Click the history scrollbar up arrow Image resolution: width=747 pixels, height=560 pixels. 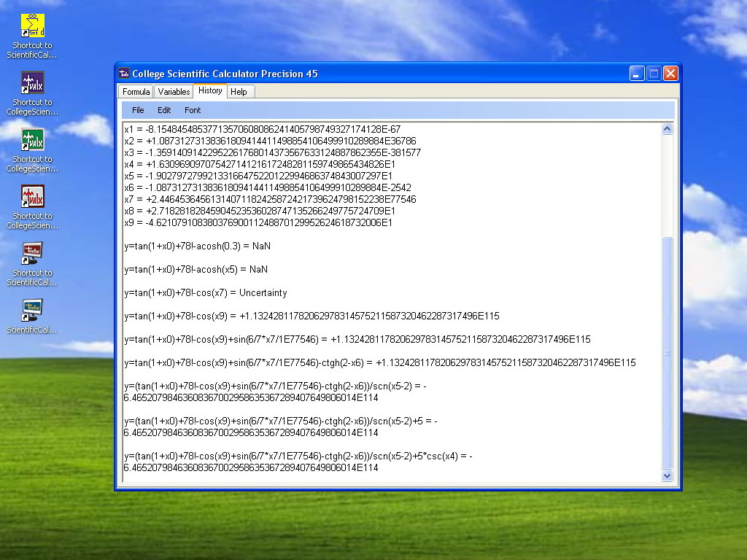point(667,128)
